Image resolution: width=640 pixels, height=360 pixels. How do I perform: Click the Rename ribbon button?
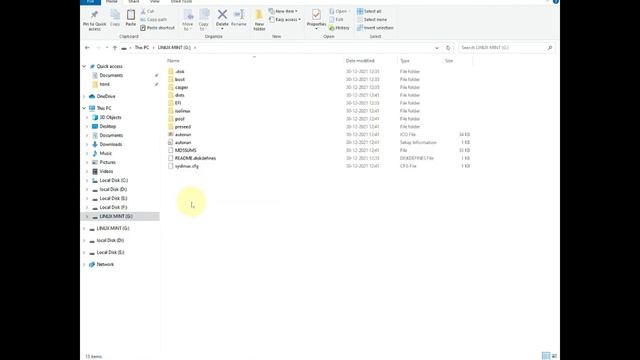[x=239, y=18]
